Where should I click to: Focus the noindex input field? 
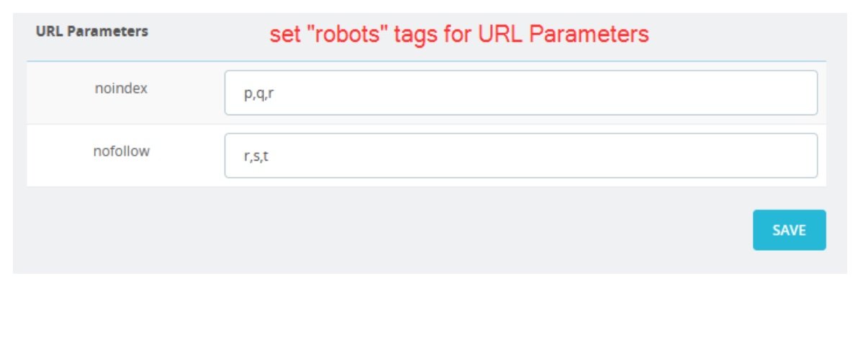[521, 93]
